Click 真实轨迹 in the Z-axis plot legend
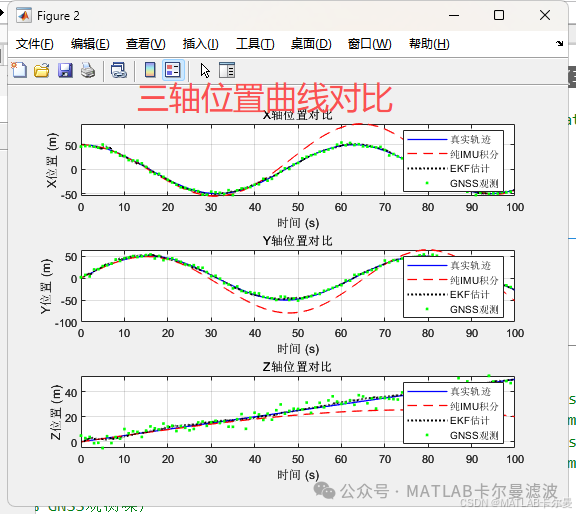 pyautogui.click(x=470, y=391)
